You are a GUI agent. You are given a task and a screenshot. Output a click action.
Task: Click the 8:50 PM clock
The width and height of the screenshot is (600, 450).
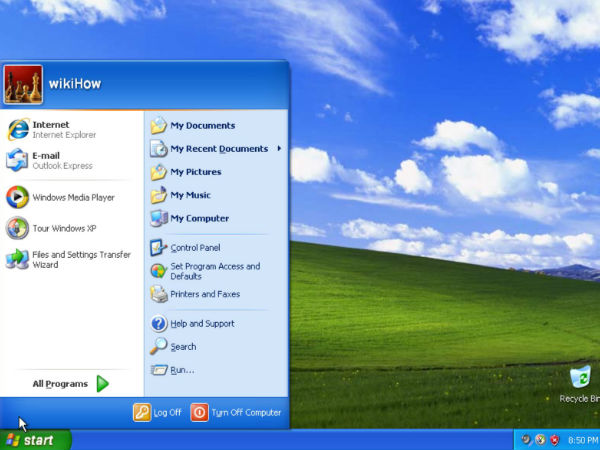[583, 440]
